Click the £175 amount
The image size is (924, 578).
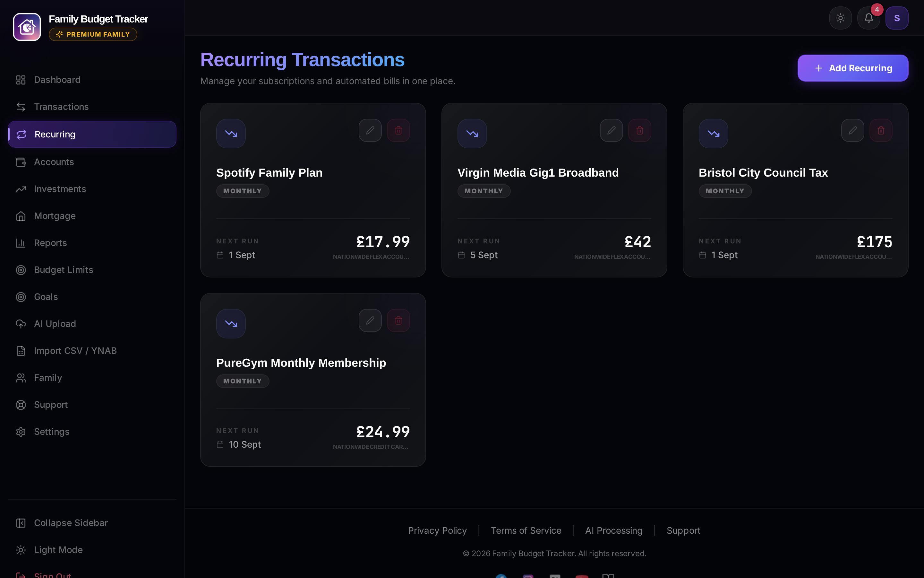[x=874, y=241]
